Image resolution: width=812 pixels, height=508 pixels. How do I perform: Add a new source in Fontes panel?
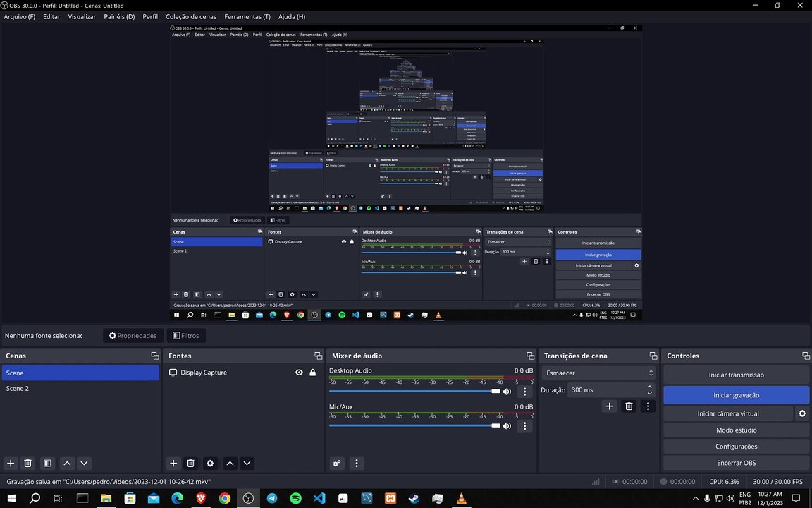click(x=173, y=463)
